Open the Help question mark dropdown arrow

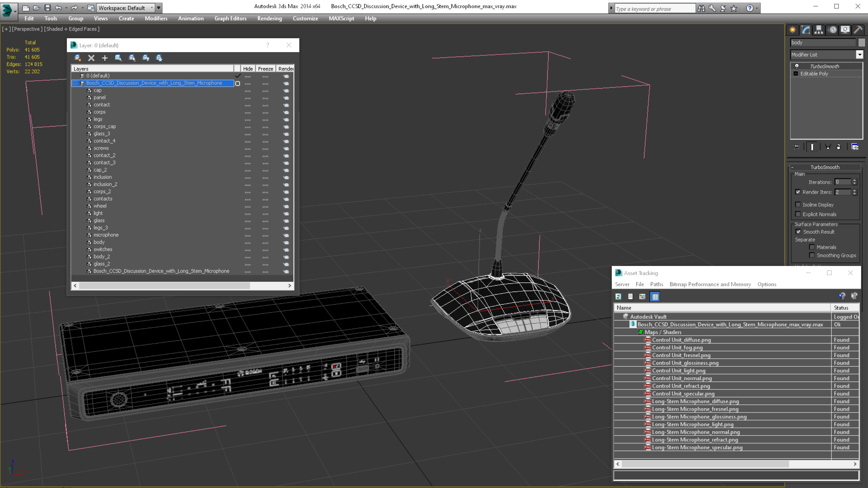pos(757,8)
